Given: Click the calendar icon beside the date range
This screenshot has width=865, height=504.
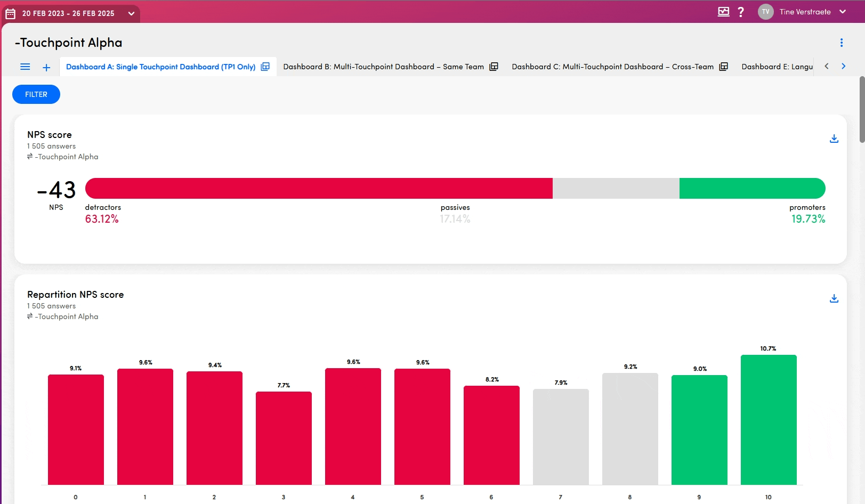Looking at the screenshot, I should tap(10, 13).
